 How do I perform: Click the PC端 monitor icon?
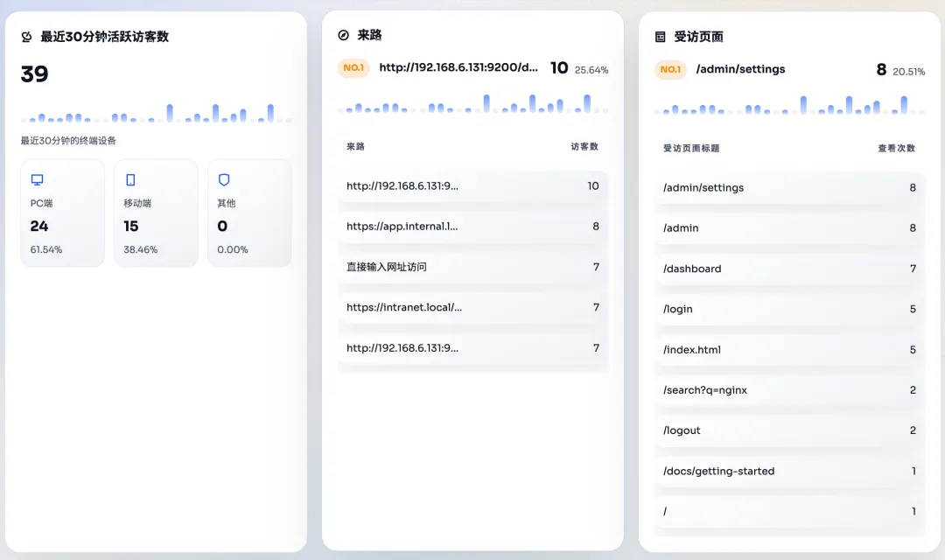37,179
